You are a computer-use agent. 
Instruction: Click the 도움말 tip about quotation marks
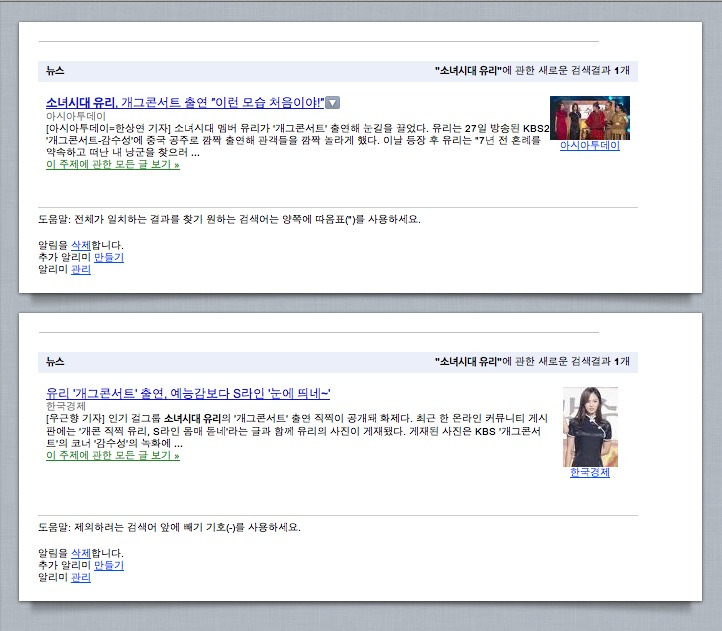click(229, 219)
